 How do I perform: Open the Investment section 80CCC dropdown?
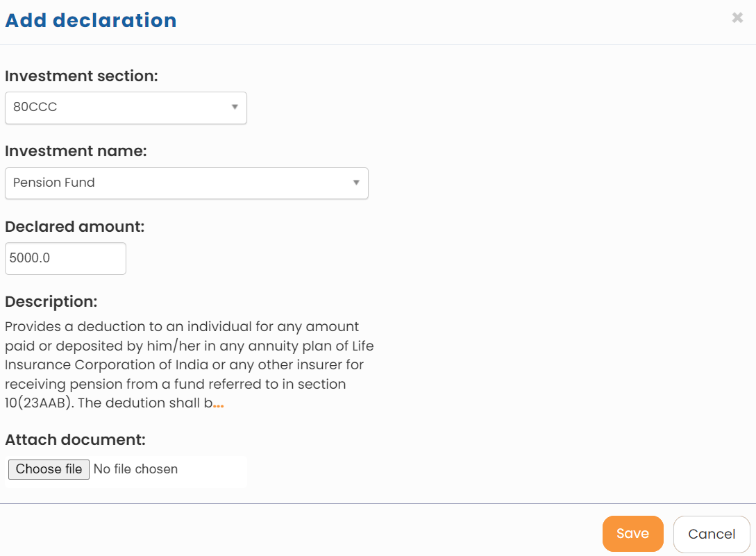point(125,108)
